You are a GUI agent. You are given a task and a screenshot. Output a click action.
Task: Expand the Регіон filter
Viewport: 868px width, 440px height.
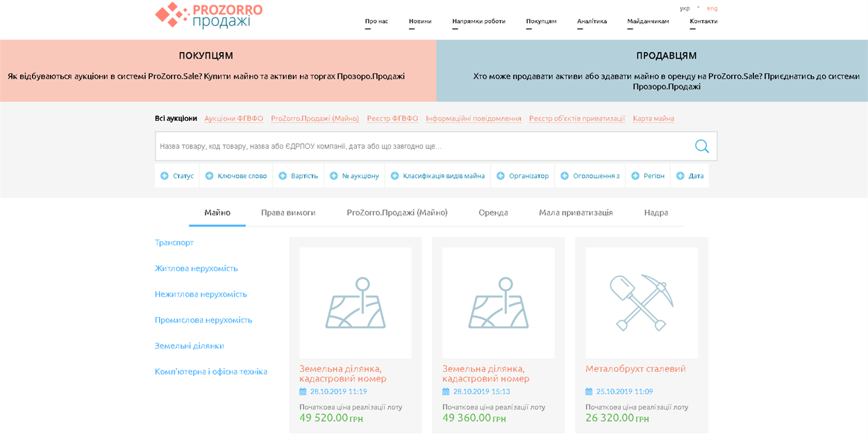pyautogui.click(x=648, y=176)
